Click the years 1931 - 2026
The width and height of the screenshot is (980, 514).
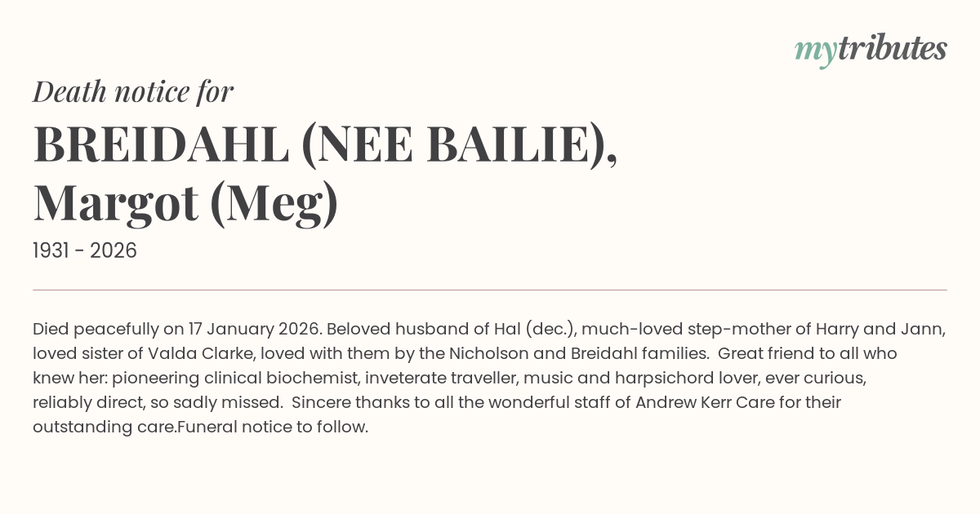pyautogui.click(x=85, y=251)
